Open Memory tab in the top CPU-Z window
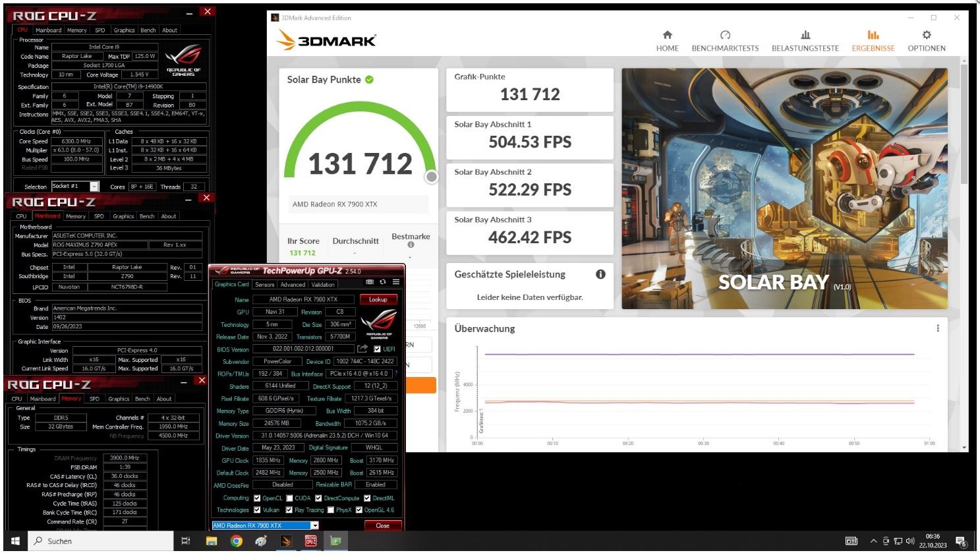 click(76, 30)
